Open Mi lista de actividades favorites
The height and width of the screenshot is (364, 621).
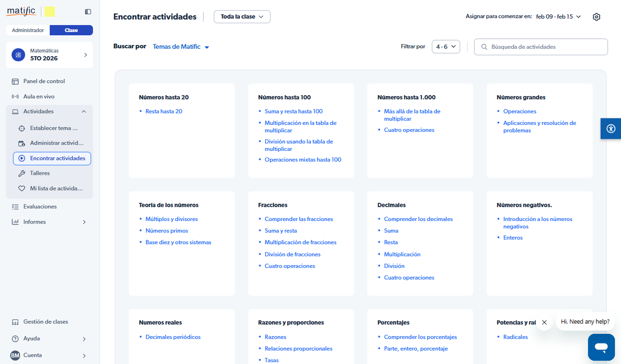coord(56,188)
